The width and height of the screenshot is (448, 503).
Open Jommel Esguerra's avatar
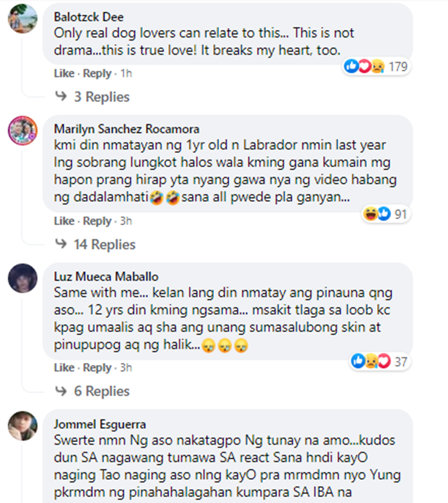[23, 426]
